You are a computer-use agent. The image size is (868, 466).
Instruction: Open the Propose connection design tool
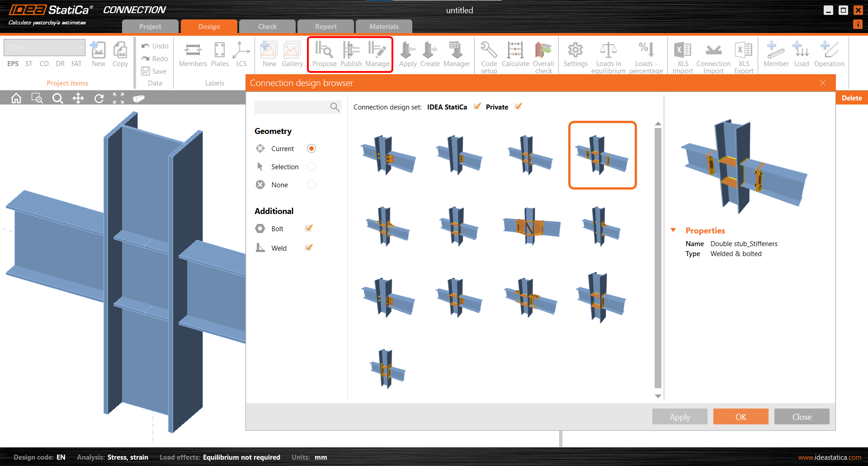click(324, 54)
